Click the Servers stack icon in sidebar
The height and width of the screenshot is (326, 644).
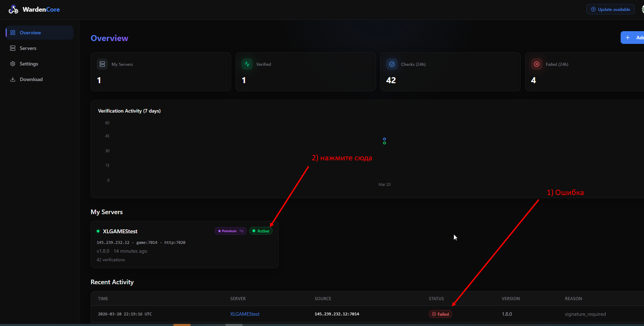pos(13,48)
